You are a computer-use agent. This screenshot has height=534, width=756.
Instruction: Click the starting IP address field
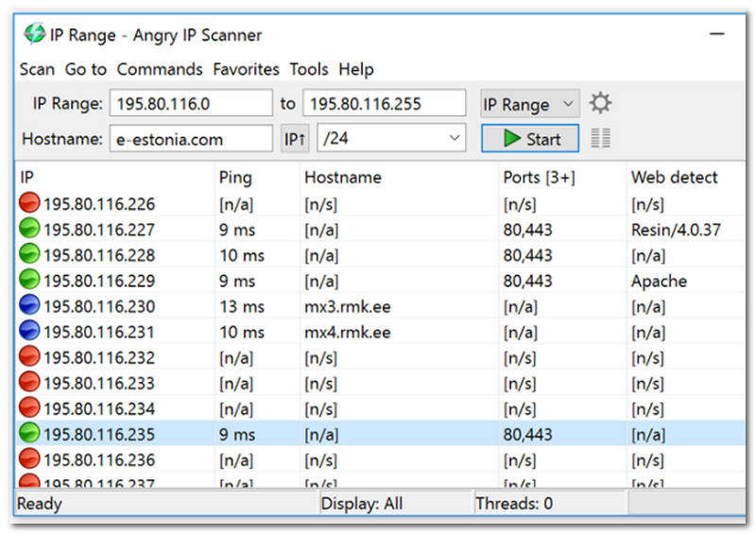(x=191, y=104)
